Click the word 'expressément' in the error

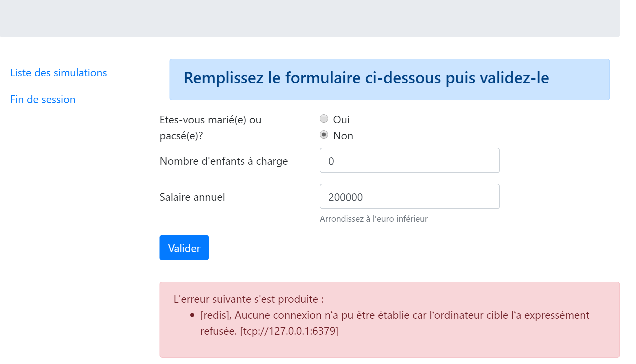[x=557, y=315]
